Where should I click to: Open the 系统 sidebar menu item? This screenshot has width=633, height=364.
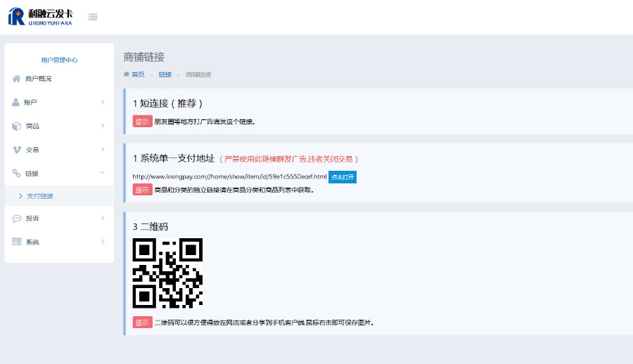[x=59, y=242]
